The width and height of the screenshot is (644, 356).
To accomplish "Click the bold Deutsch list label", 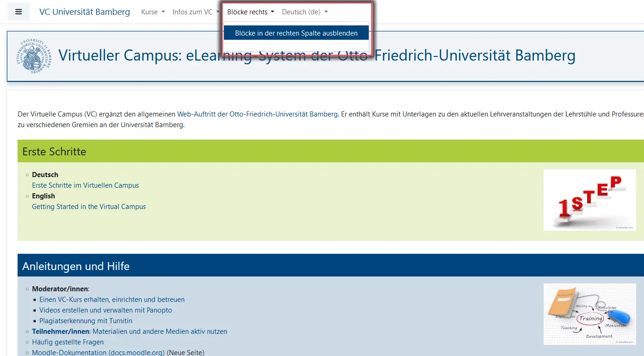I will click(45, 175).
